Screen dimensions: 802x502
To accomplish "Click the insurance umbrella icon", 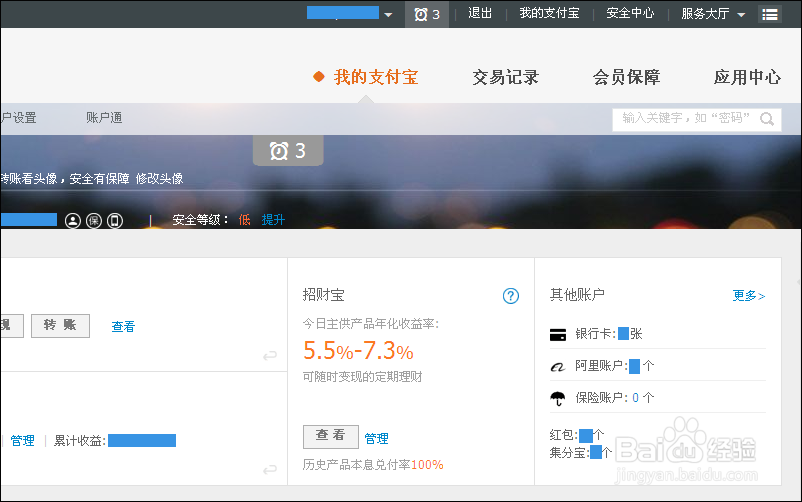I will click(x=558, y=398).
